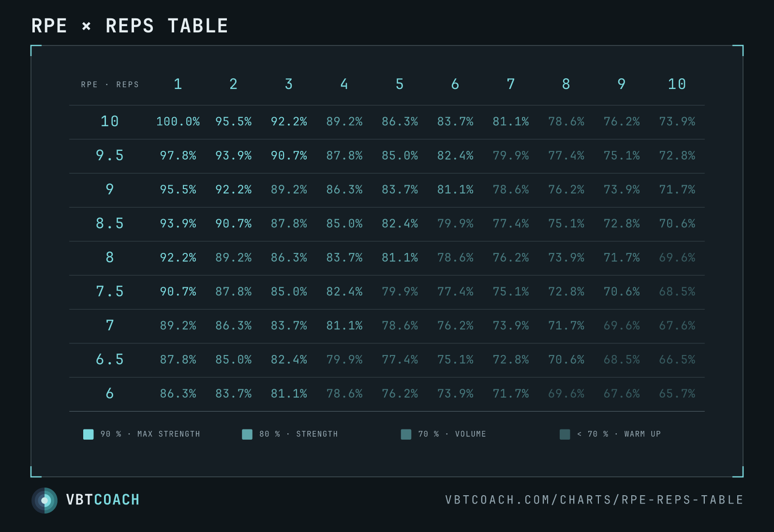
Task: Click the 90 % Max Strength color swatch
Action: pos(88,434)
